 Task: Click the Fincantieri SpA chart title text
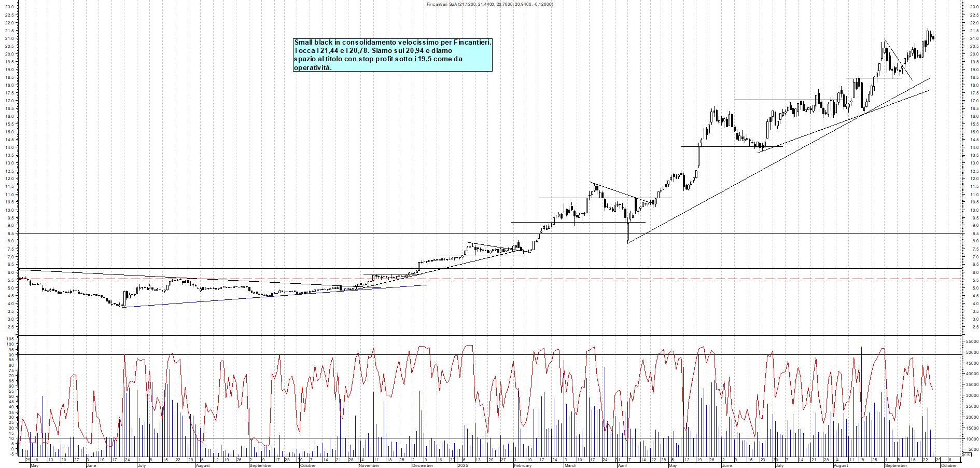(x=489, y=4)
